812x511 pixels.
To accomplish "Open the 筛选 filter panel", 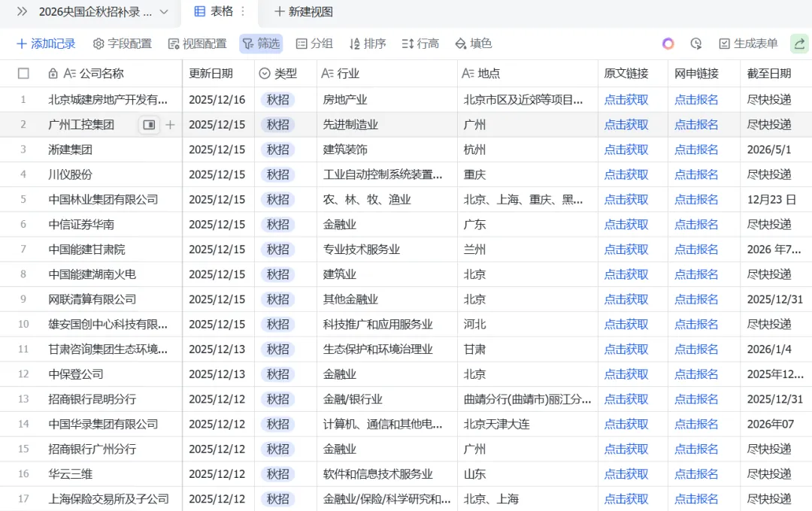I will click(261, 44).
